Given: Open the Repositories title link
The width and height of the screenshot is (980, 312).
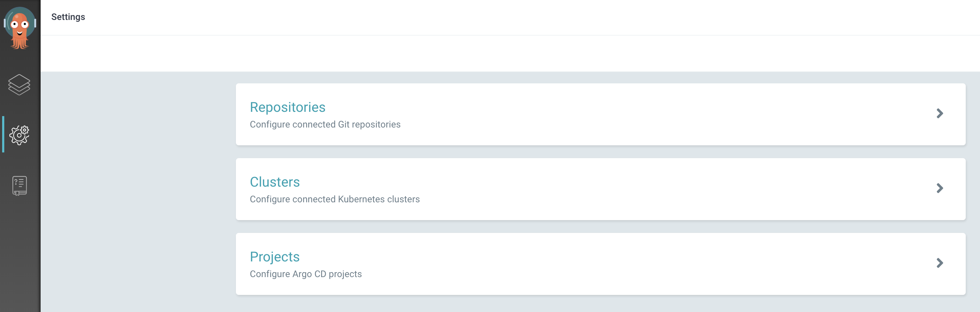Looking at the screenshot, I should (x=288, y=107).
